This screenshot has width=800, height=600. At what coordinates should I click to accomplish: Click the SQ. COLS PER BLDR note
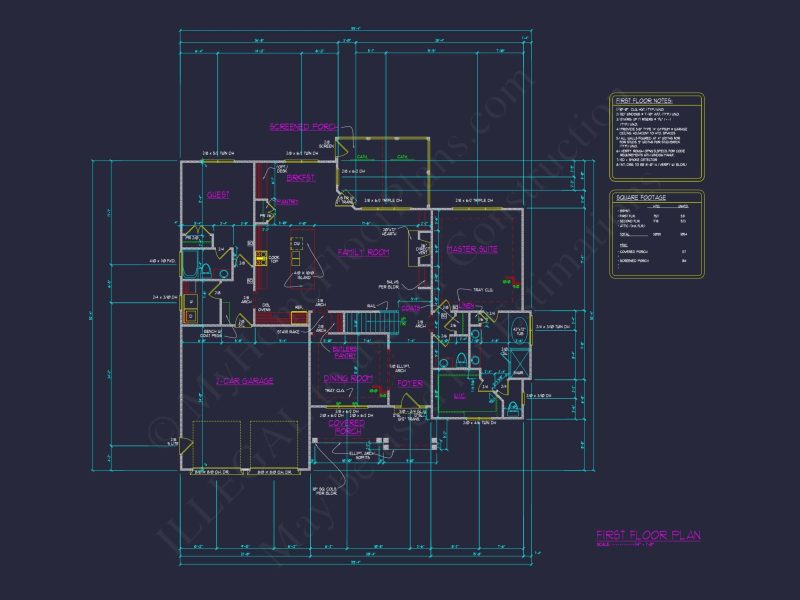(325, 491)
